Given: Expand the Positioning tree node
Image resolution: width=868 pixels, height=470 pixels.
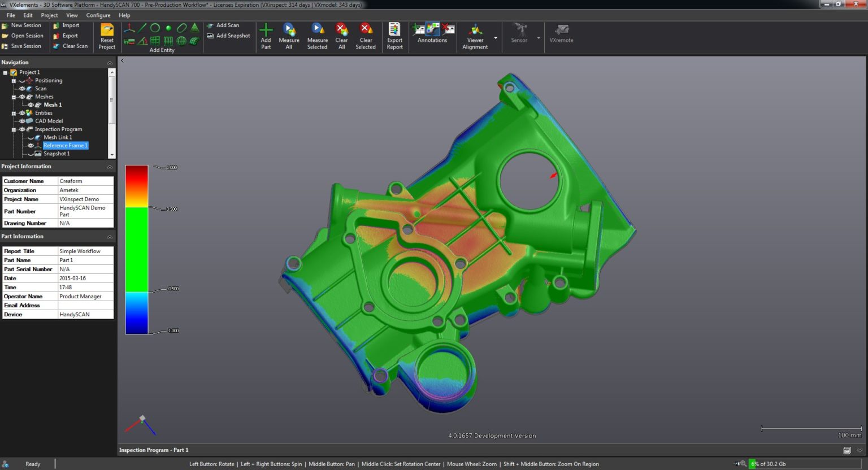Looking at the screenshot, I should [x=13, y=80].
